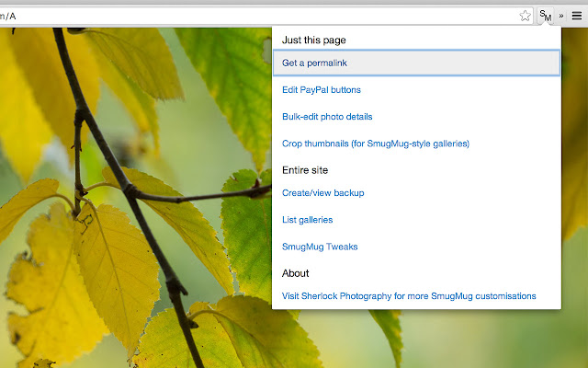Click the 'Entire site' heading
This screenshot has height=368, width=588.
coord(305,170)
